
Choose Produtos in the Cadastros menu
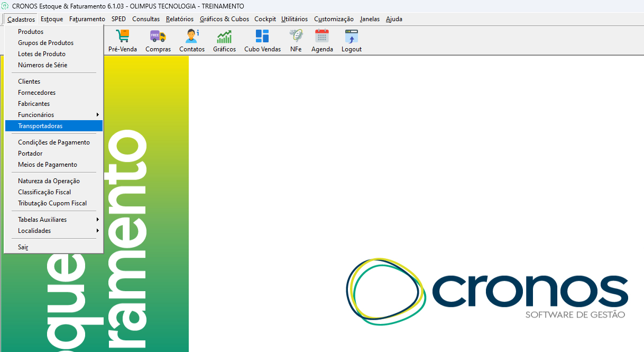point(54,32)
